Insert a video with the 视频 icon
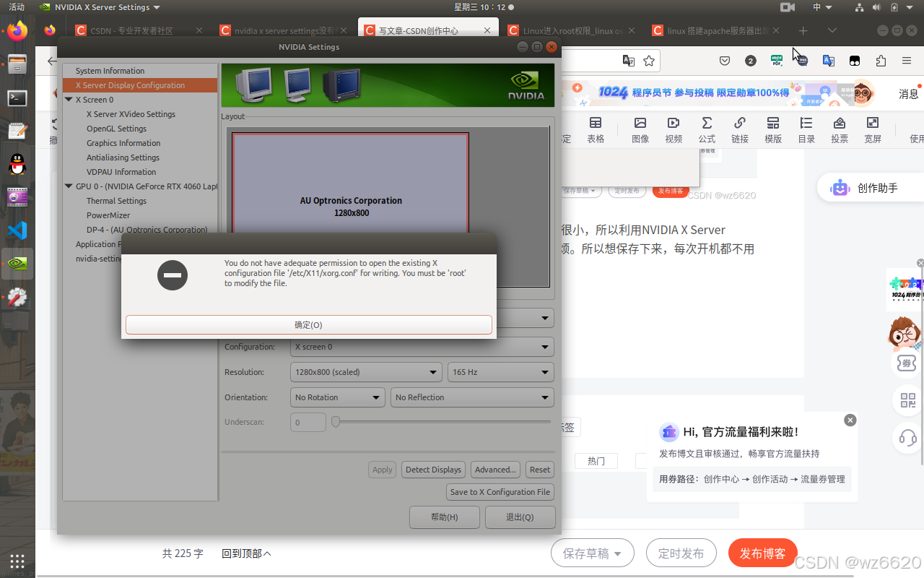924x578 pixels. click(x=674, y=130)
